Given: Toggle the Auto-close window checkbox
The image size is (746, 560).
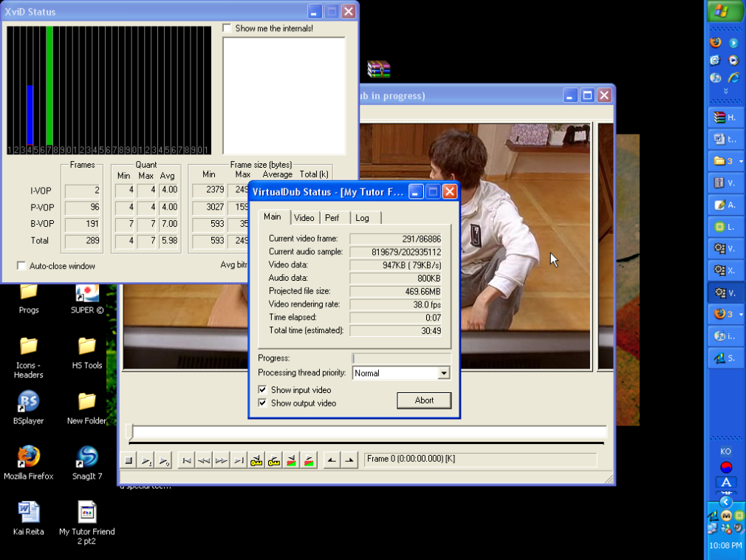Looking at the screenshot, I should (21, 266).
